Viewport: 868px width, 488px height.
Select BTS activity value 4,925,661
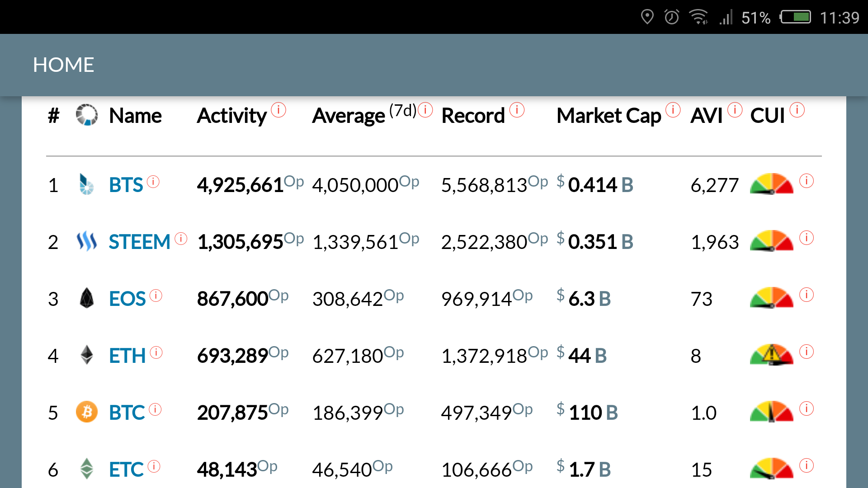coord(240,185)
